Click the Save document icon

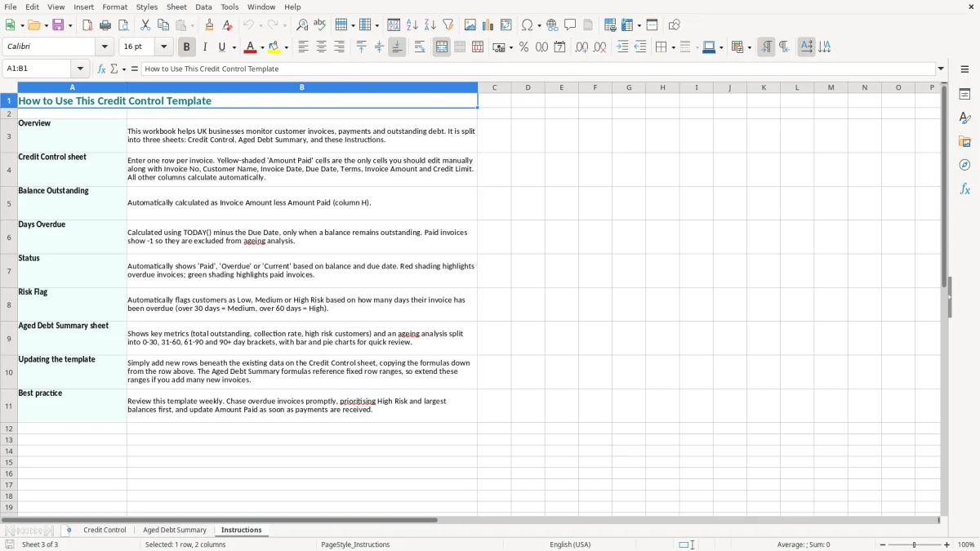(58, 25)
